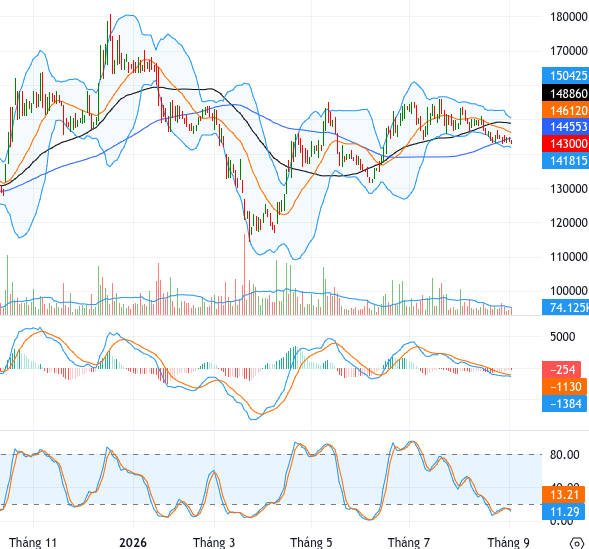Click the Tháng 5 time axis label
The width and height of the screenshot is (589, 549).
point(311,543)
